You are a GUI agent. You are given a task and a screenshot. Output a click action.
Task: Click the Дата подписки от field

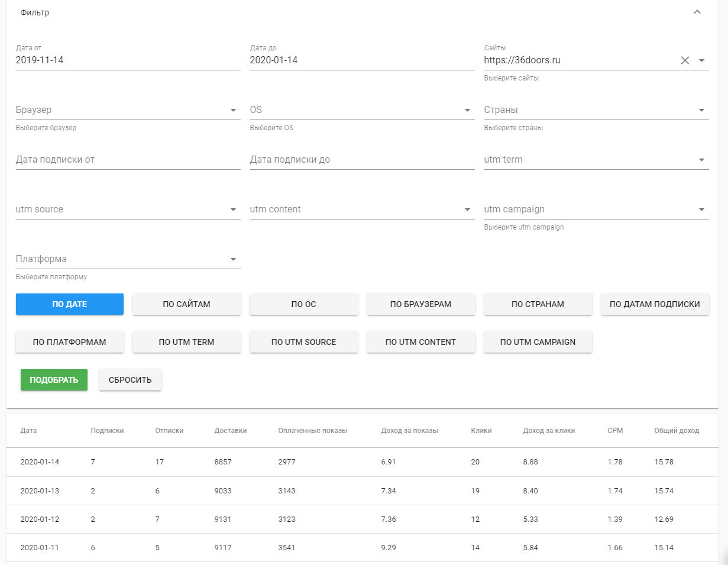(128, 160)
